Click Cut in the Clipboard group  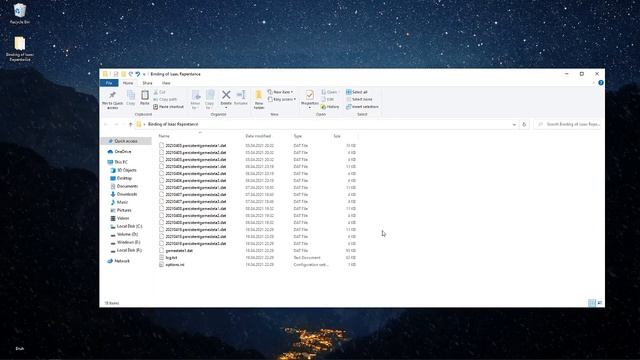(x=160, y=92)
